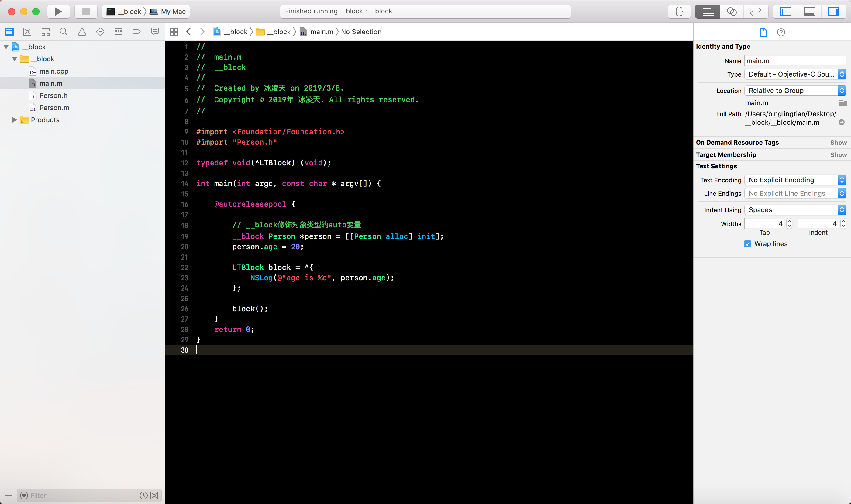Click the green fullscreen window button
851x504 pixels.
36,12
